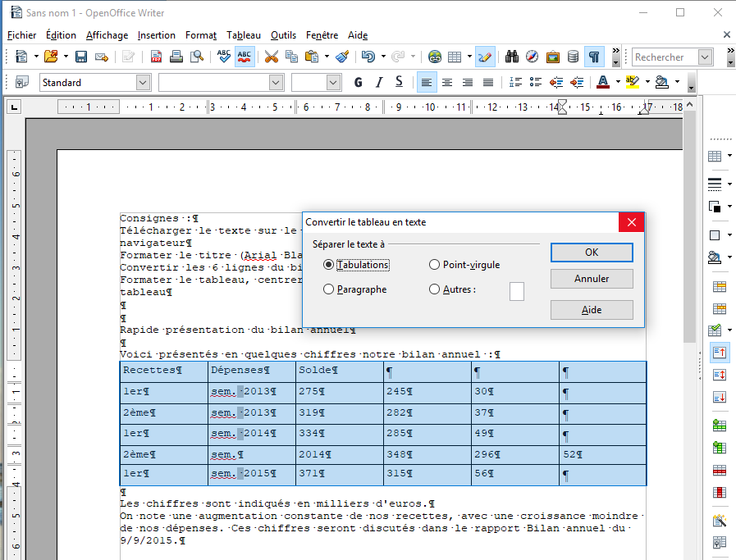Click inside the Rechercher search field

(x=665, y=57)
